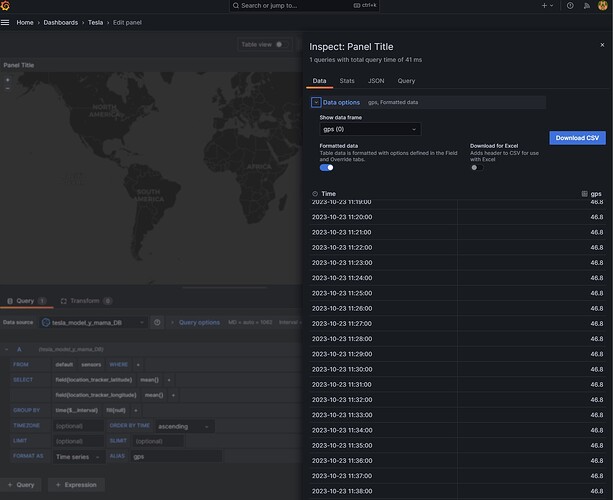The width and height of the screenshot is (613, 500).
Task: Open the Show data frame dropdown
Action: 370,129
